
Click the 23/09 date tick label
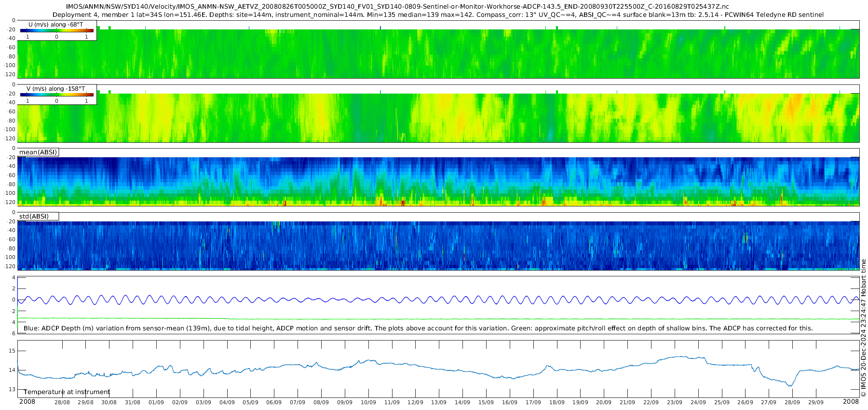(674, 402)
